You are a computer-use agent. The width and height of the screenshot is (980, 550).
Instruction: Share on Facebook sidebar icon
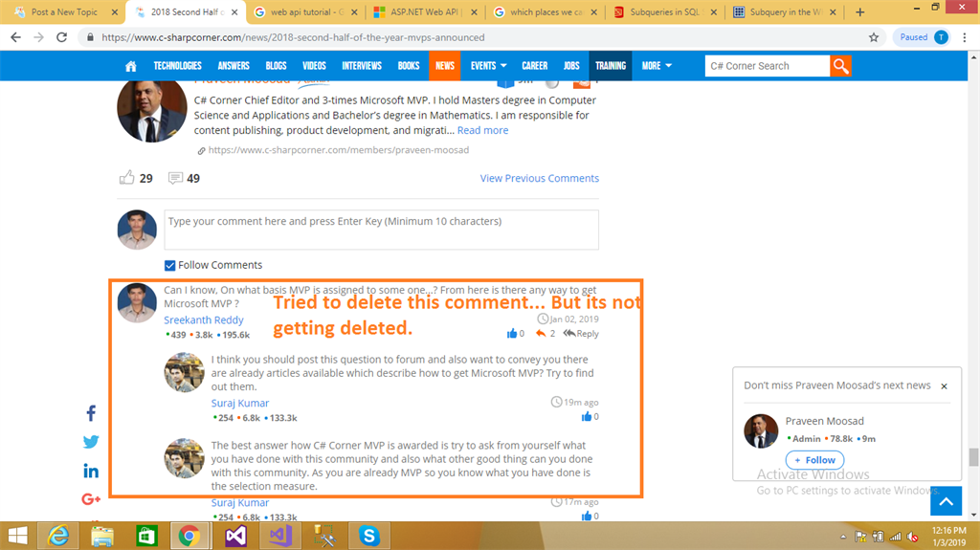coord(91,413)
